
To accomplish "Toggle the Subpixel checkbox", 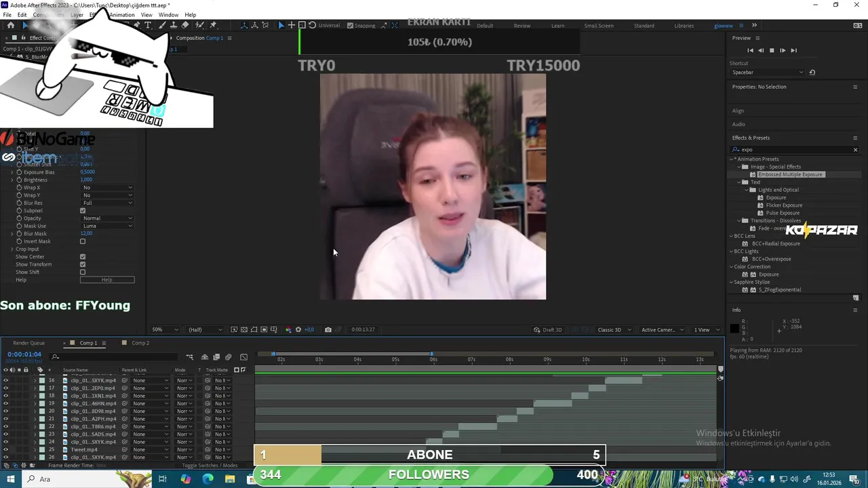I will coord(83,211).
